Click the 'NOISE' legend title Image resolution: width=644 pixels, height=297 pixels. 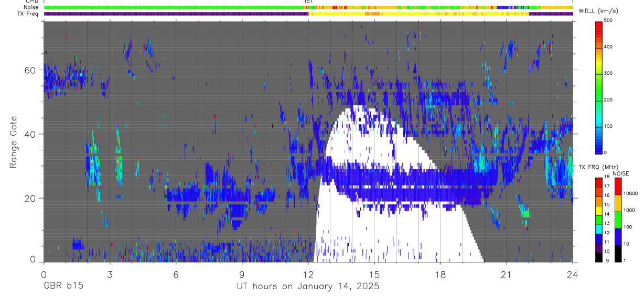click(621, 173)
